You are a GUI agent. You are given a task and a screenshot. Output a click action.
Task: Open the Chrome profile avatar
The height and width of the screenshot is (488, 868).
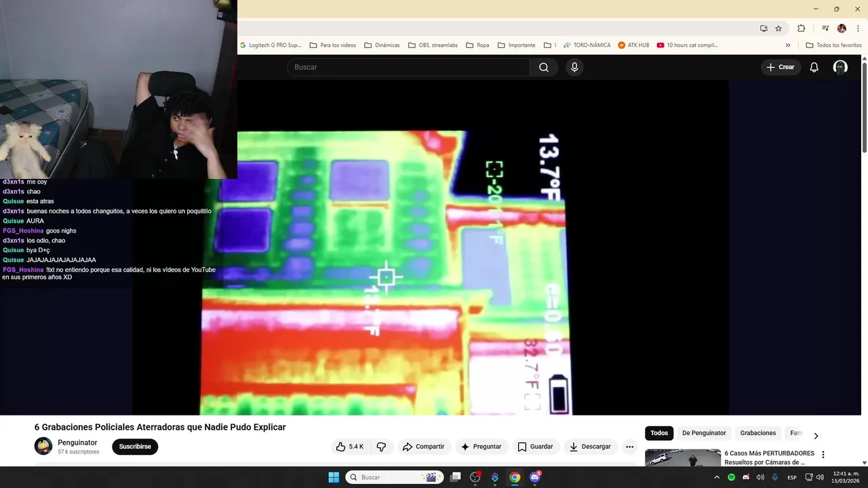point(842,28)
